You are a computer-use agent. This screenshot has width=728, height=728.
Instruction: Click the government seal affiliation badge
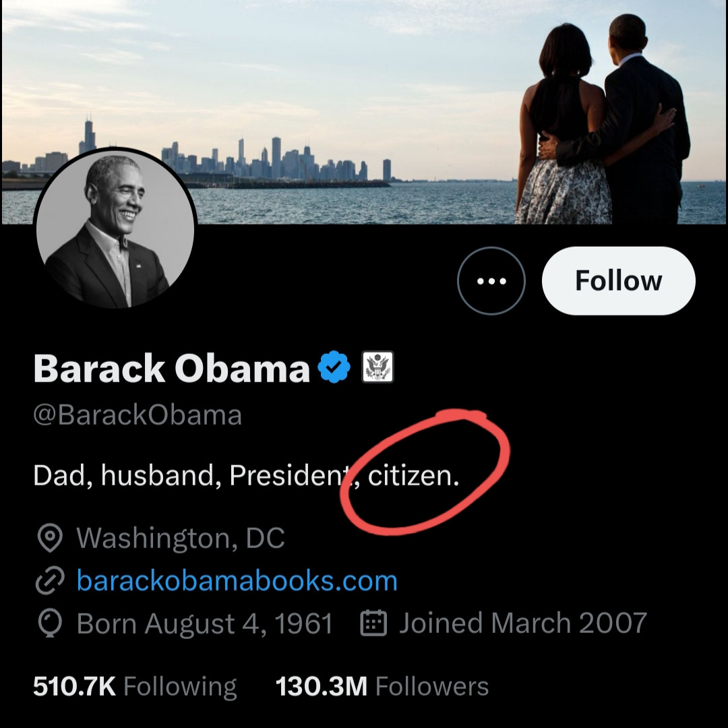[377, 368]
